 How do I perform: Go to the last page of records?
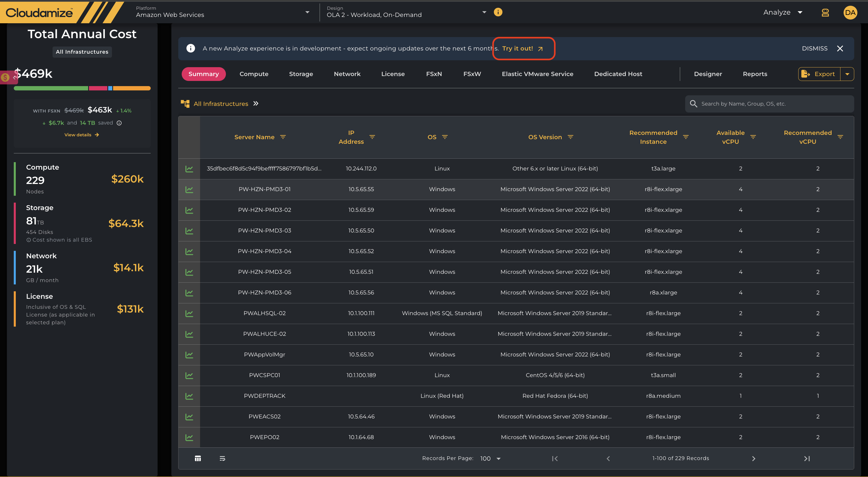click(807, 458)
